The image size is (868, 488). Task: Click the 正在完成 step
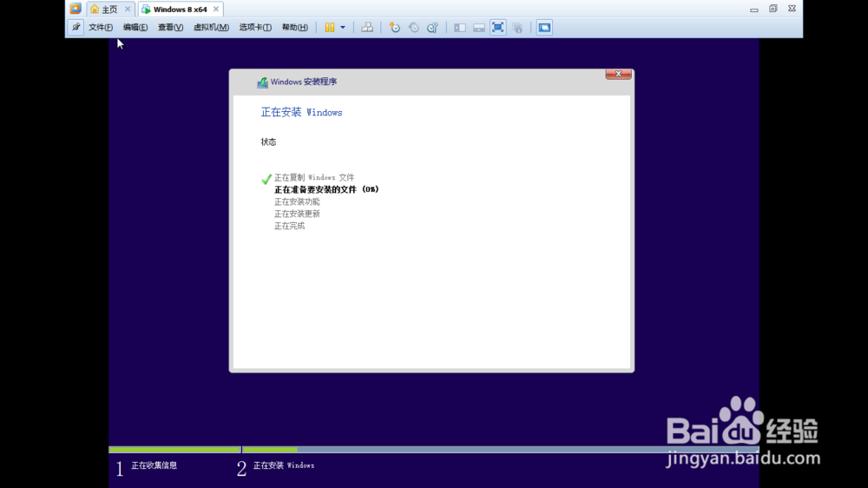point(290,226)
